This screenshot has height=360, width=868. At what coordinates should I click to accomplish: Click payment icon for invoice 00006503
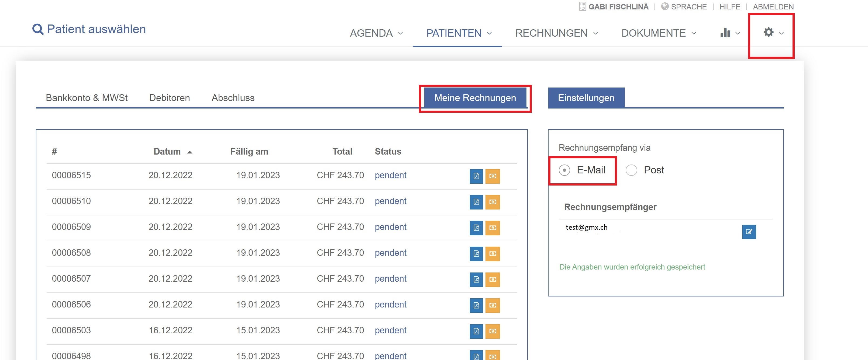(x=492, y=331)
